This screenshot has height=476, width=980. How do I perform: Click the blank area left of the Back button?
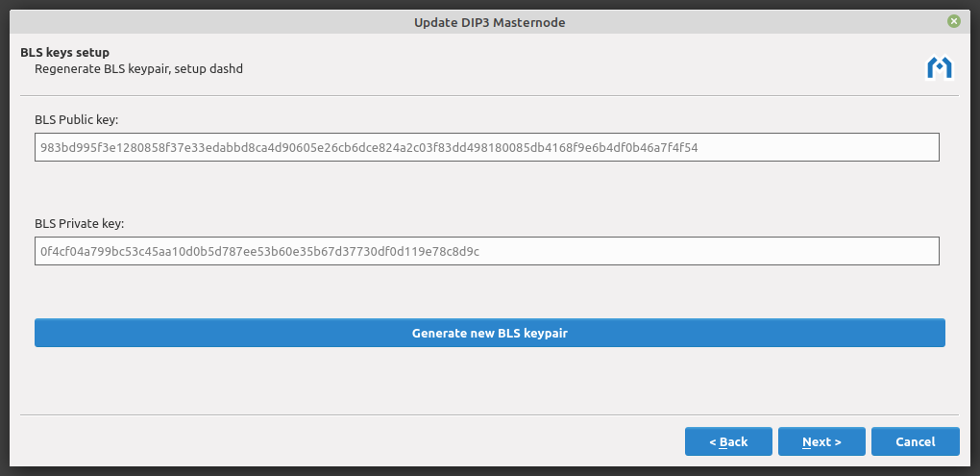(384, 441)
